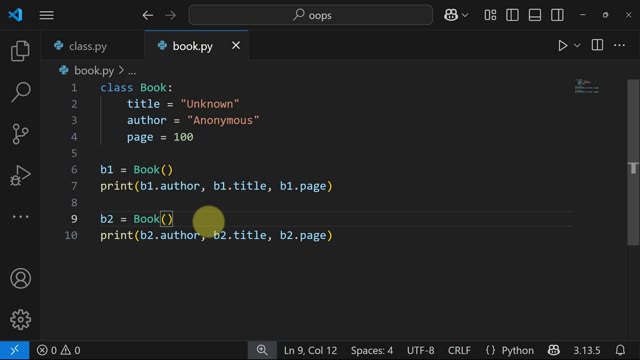Change indentation via Spaces: 4
The width and height of the screenshot is (640, 360).
(372, 350)
